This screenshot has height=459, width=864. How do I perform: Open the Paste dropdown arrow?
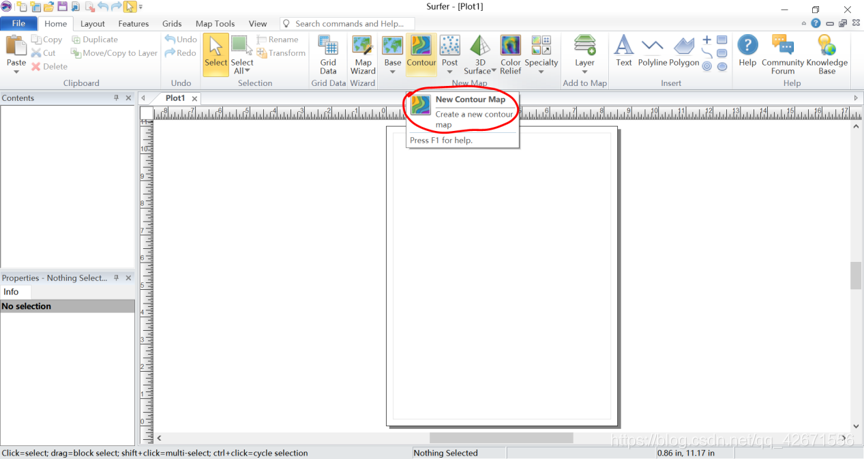click(16, 72)
